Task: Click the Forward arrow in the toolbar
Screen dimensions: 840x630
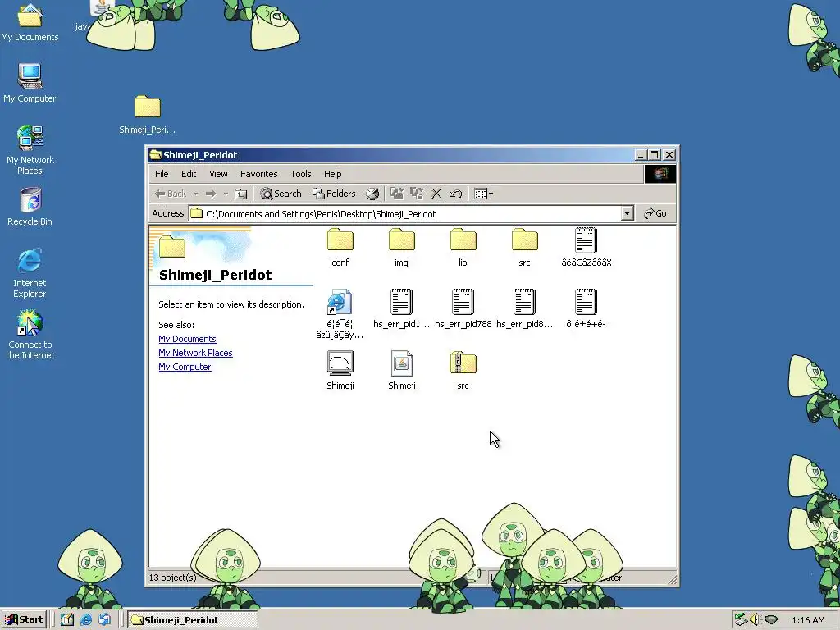Action: (211, 194)
